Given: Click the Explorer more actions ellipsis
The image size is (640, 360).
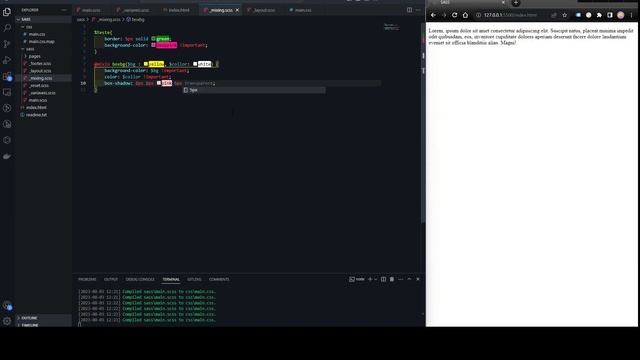Looking at the screenshot, I should tap(64, 10).
